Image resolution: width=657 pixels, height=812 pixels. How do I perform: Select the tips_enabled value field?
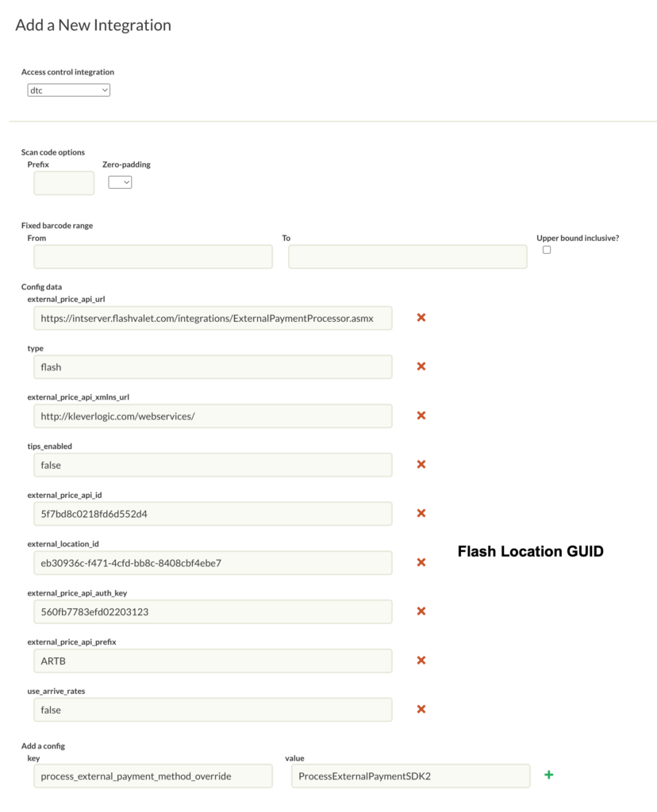point(213,465)
